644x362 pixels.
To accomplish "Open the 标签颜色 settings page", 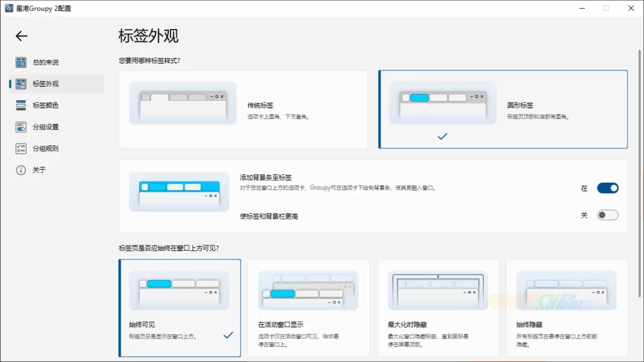I will click(x=45, y=105).
